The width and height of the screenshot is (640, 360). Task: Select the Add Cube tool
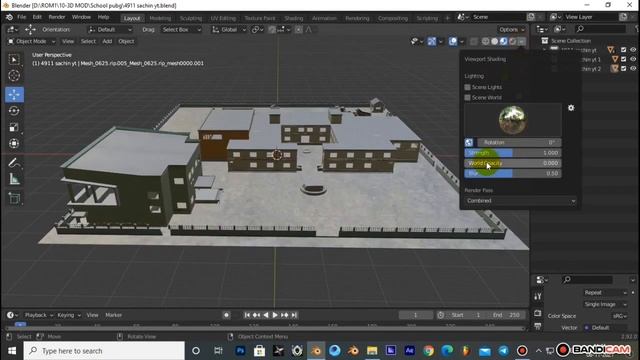pos(14,198)
